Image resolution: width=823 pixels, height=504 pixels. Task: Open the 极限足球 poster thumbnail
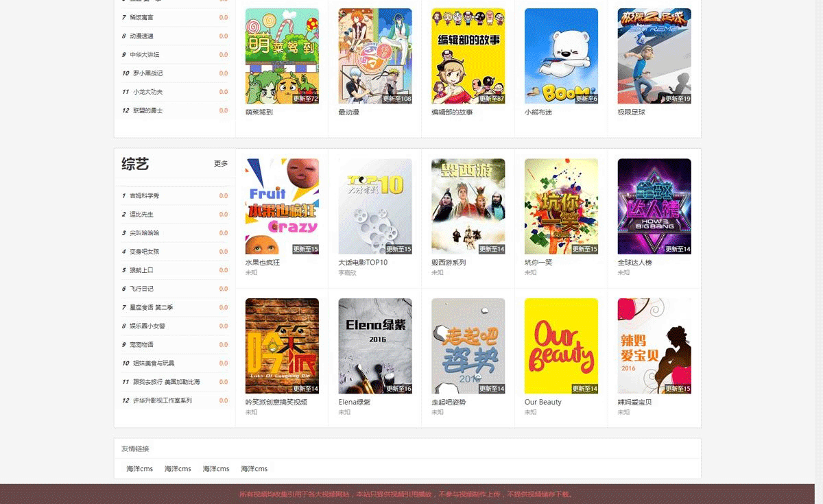tap(654, 56)
